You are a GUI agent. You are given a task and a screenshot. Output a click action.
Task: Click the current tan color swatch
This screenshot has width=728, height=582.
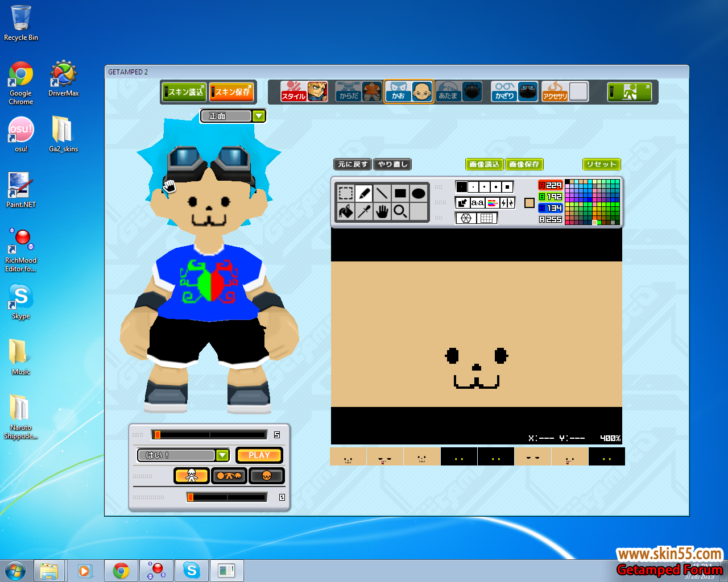click(530, 203)
